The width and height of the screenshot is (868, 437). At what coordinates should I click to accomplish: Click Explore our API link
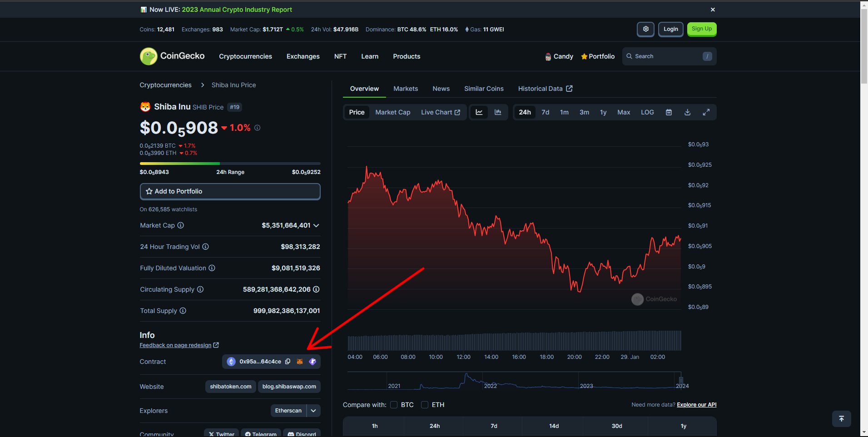(697, 405)
